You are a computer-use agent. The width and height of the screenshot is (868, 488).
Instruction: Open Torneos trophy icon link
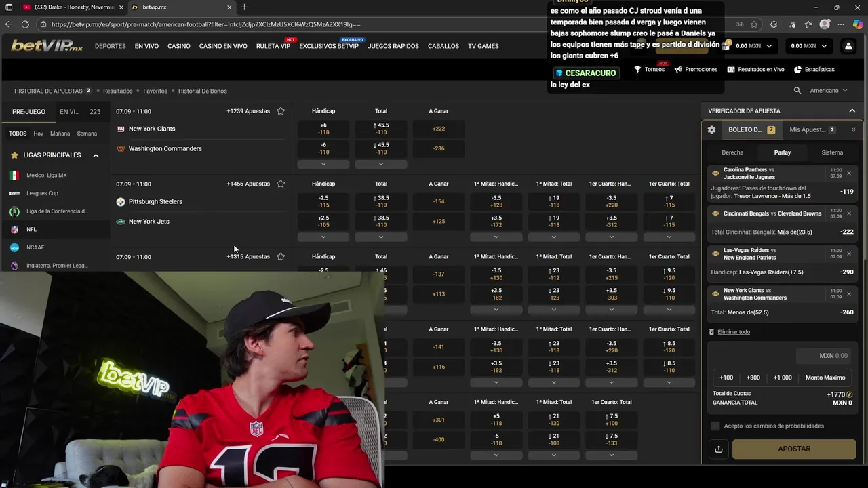649,69
